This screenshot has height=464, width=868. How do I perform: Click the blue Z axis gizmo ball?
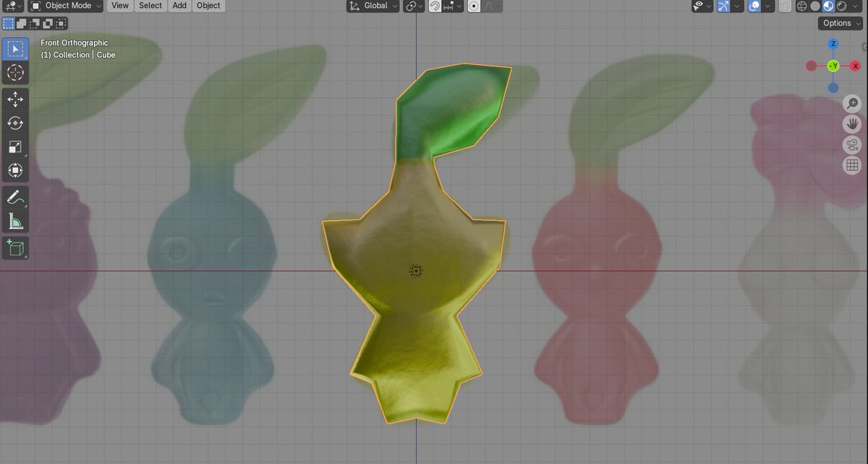coord(833,44)
